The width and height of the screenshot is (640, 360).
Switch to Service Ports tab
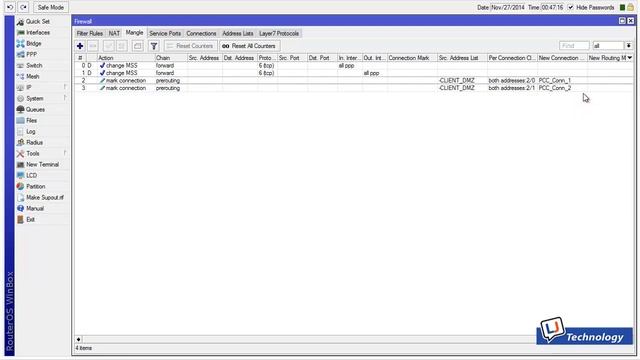pos(165,33)
